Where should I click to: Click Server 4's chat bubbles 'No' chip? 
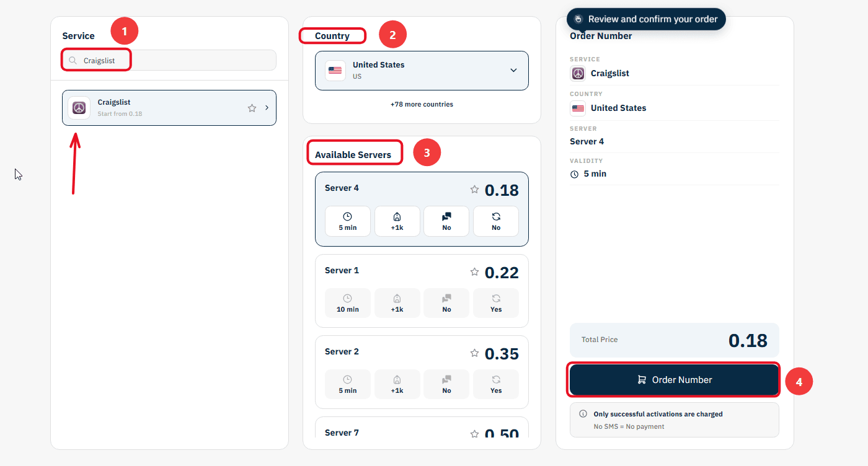click(446, 221)
